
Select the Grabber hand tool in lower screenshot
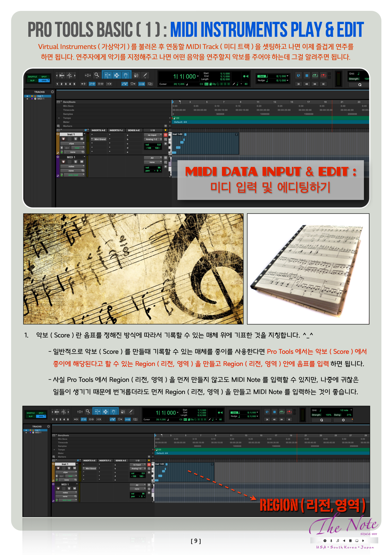[113, 412]
